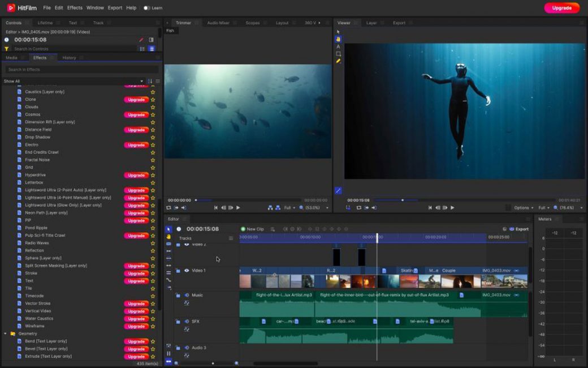The width and height of the screenshot is (588, 368).
Task: Click the Viewer playback progress slider
Action: tap(403, 200)
